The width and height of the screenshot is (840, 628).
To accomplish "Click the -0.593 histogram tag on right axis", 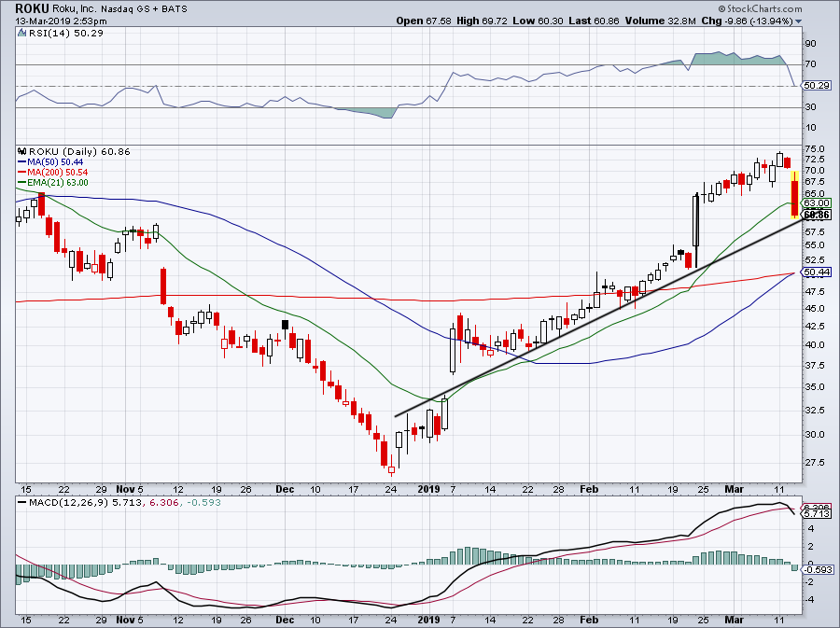I will (818, 569).
